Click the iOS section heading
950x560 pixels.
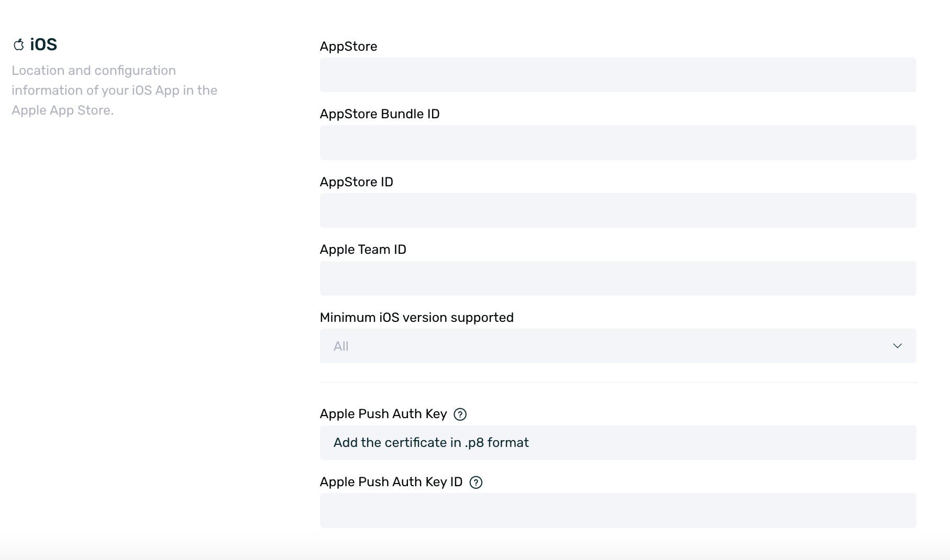click(43, 44)
